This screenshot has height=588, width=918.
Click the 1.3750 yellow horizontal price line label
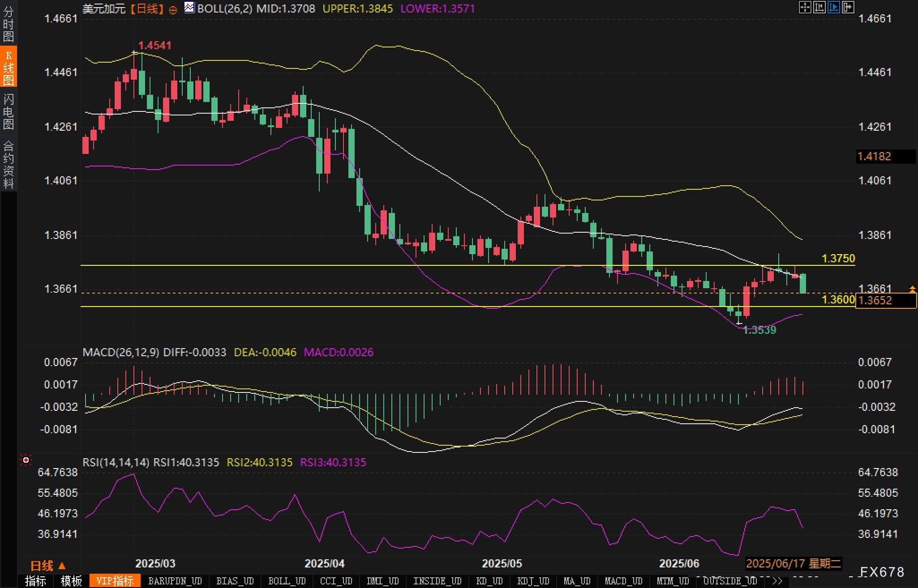coord(838,258)
